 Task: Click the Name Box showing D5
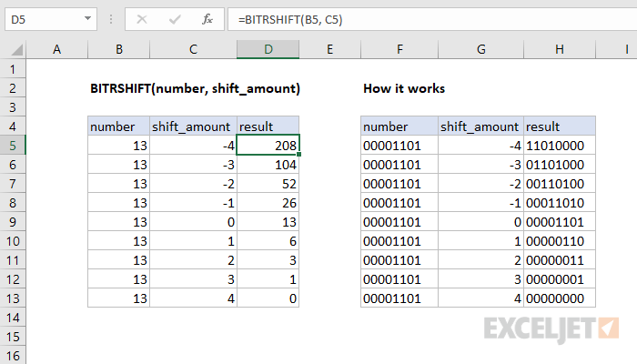(x=51, y=19)
